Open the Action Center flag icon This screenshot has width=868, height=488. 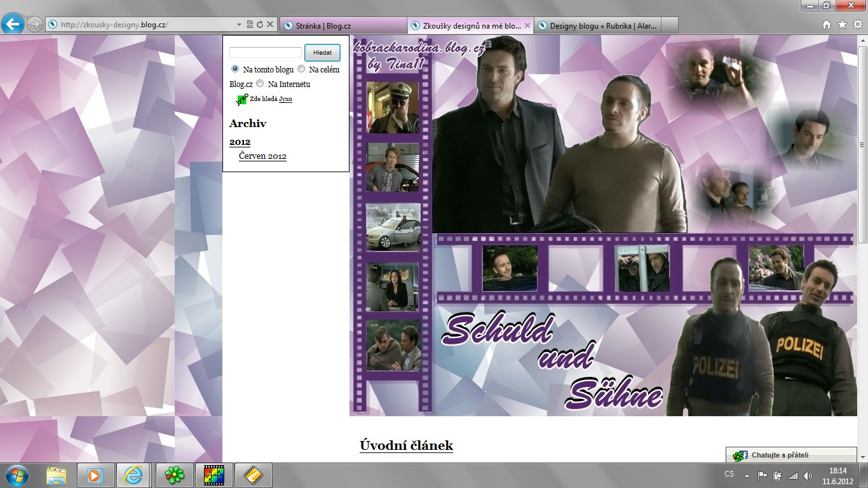click(763, 475)
